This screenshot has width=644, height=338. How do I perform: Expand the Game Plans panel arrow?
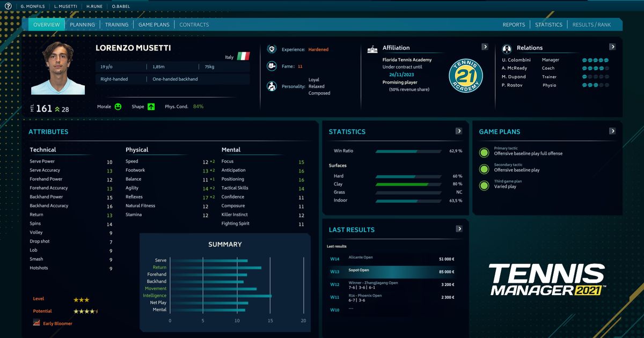612,131
